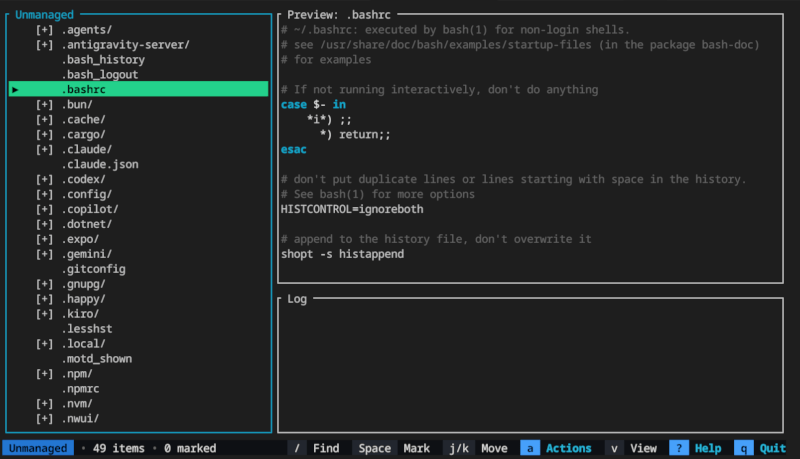Viewport: 800px width, 459px height.
Task: Click the 'a' key badge for Actions
Action: point(530,448)
